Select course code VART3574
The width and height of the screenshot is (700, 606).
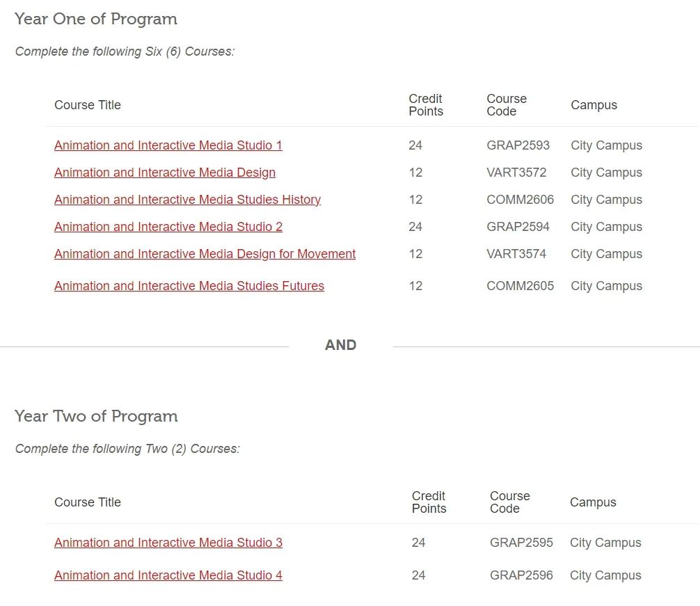coord(516,255)
